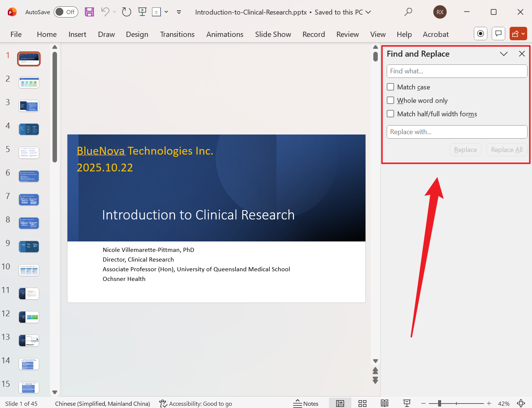Open the Saved to this PC dropdown
The image size is (532, 408).
(x=368, y=12)
